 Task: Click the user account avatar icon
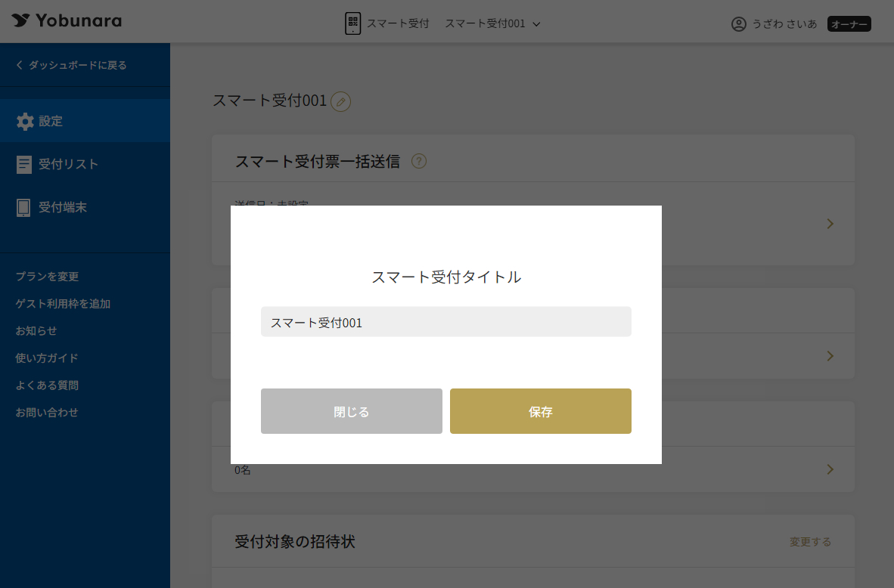[739, 24]
